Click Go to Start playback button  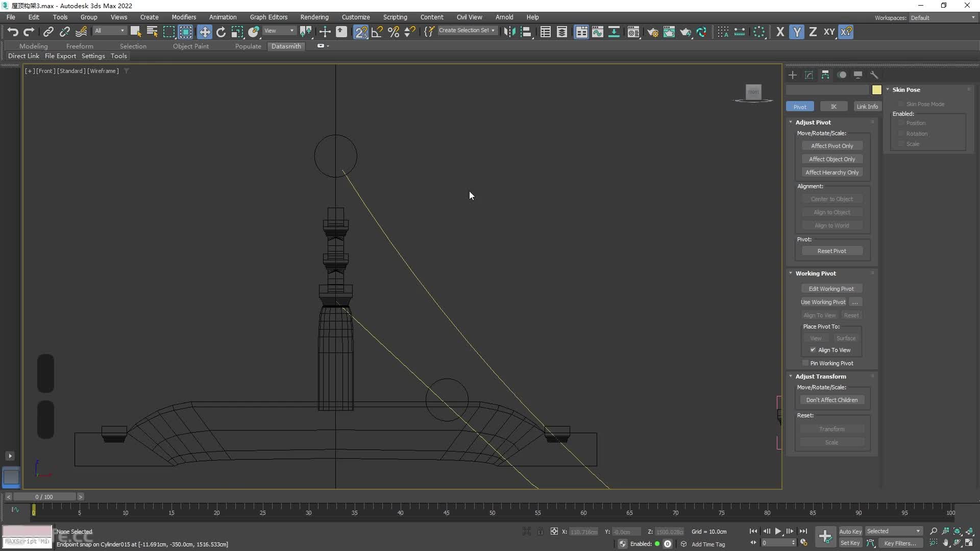click(x=753, y=531)
